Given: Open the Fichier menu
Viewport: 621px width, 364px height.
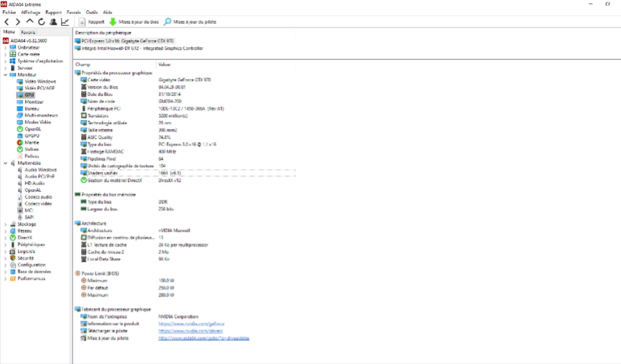Looking at the screenshot, I should [x=9, y=12].
